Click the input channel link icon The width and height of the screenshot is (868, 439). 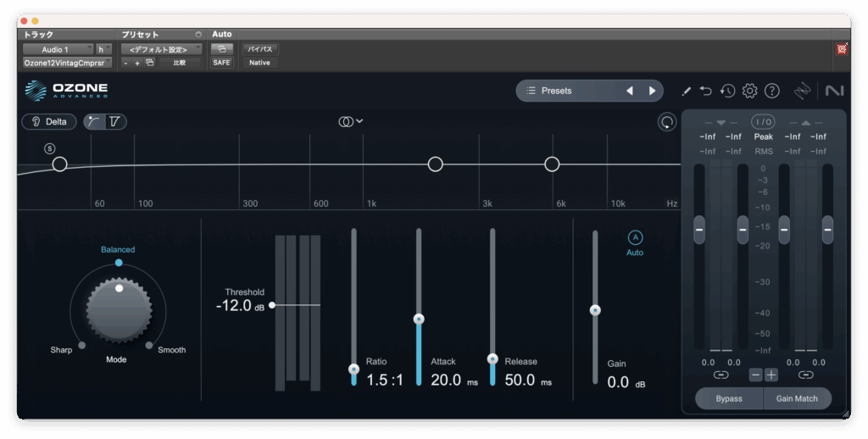coord(721,374)
